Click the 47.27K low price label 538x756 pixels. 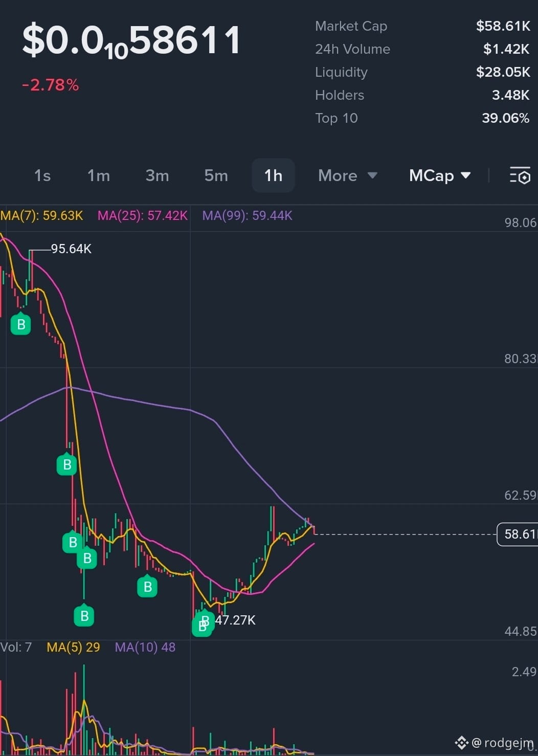(235, 620)
